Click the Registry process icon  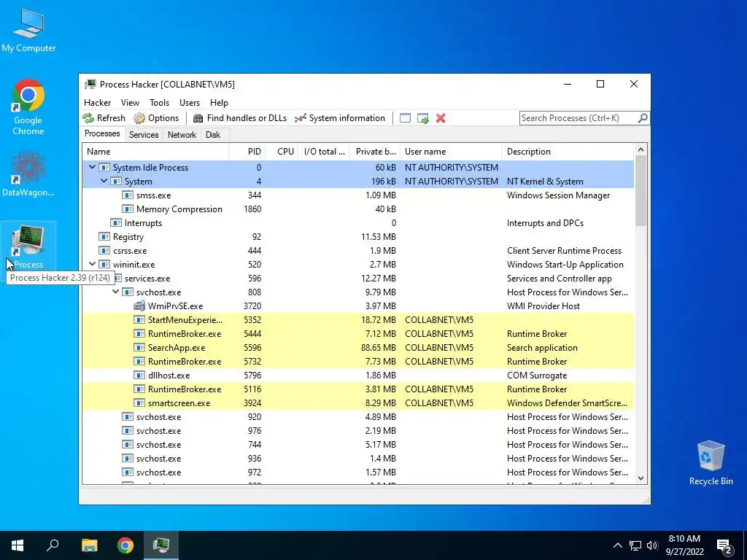coord(104,237)
